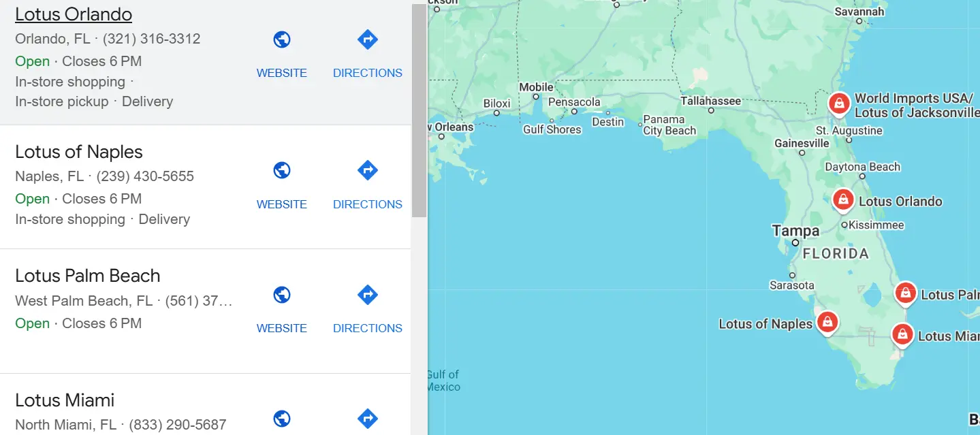Image resolution: width=980 pixels, height=435 pixels.
Task: Click the directions icon in Lotus Miami row
Action: (368, 418)
